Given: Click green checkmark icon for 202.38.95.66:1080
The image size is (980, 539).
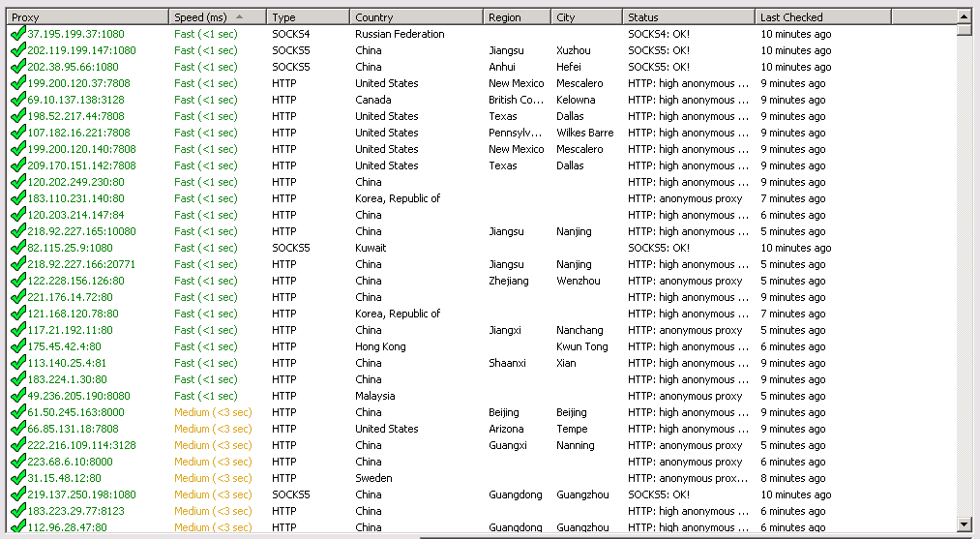Looking at the screenshot, I should 18,66.
